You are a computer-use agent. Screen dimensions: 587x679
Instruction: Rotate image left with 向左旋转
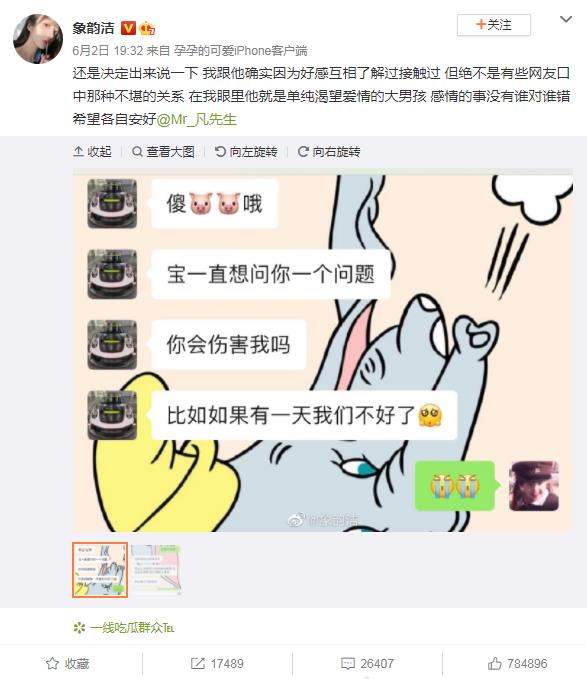coord(246,152)
